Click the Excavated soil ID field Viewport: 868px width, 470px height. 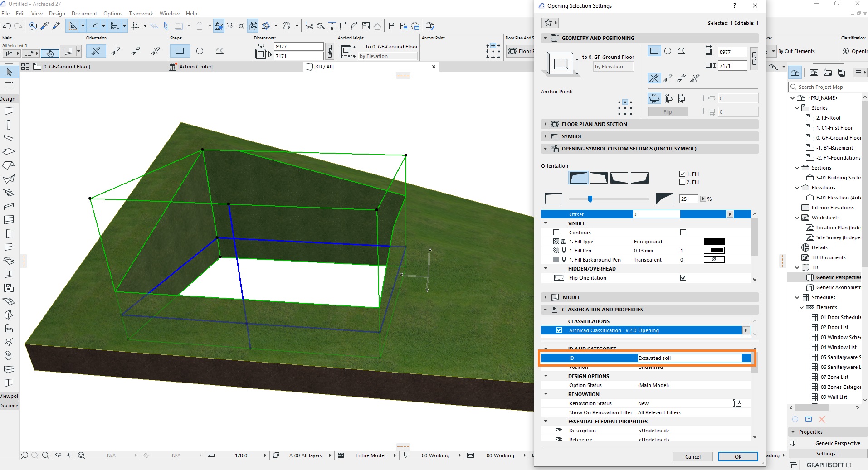click(689, 358)
